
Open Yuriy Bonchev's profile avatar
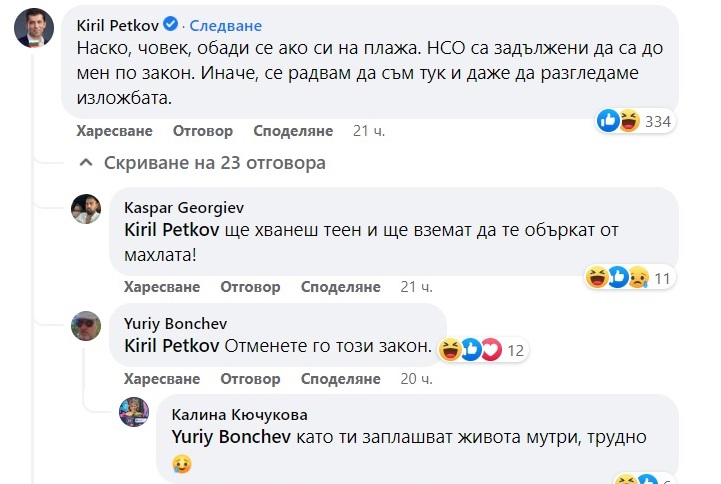[x=86, y=326]
